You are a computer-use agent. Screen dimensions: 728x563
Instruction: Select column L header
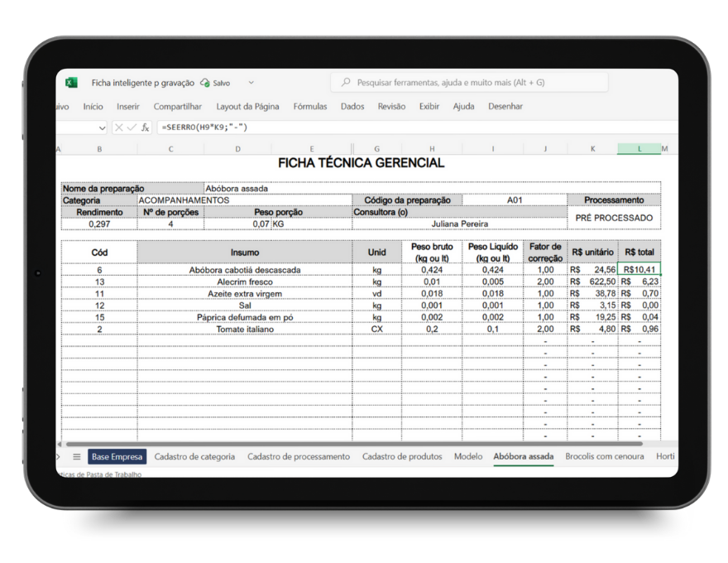point(639,149)
